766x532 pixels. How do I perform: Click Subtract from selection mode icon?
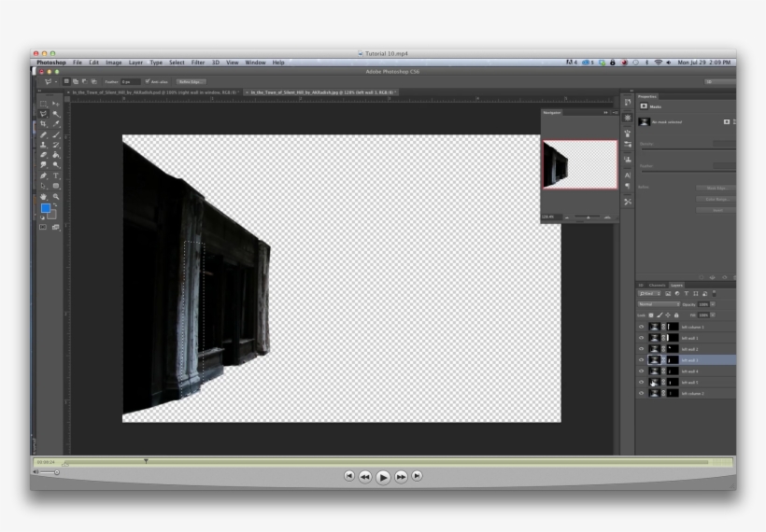tap(85, 81)
